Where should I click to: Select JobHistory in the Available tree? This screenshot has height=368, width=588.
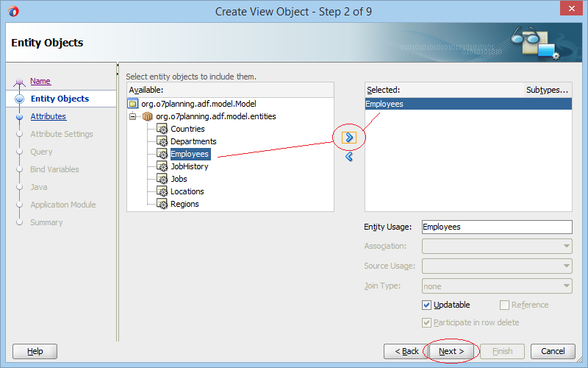pyautogui.click(x=190, y=166)
